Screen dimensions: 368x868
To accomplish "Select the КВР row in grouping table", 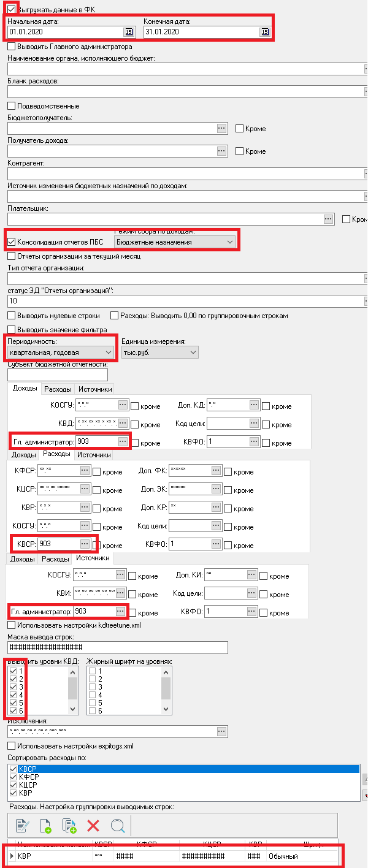I will (x=173, y=856).
